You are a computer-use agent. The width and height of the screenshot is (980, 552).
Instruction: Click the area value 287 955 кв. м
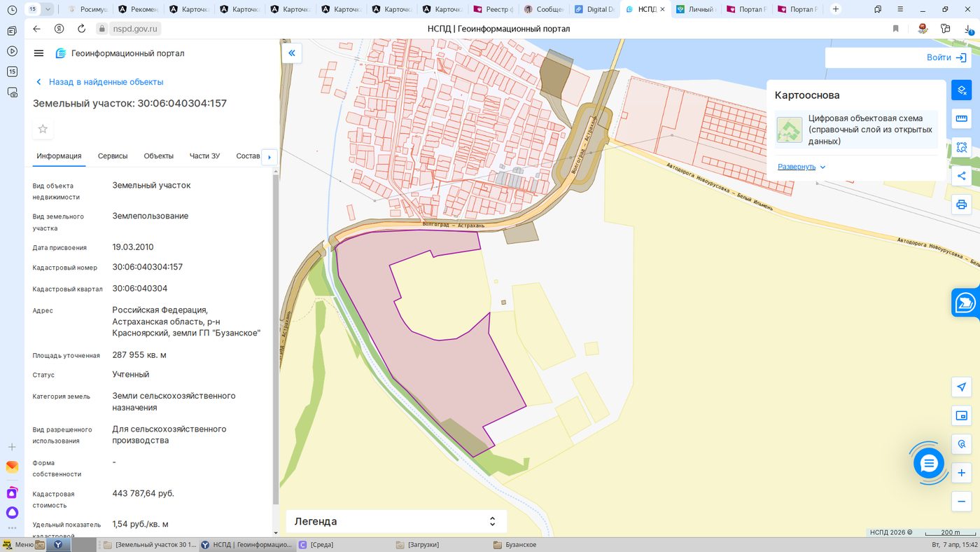click(x=139, y=355)
